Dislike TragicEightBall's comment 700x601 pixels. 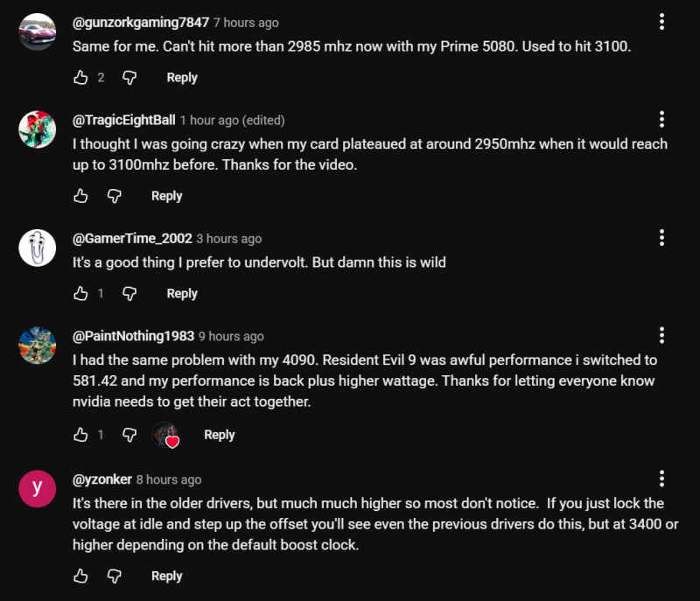pos(114,196)
